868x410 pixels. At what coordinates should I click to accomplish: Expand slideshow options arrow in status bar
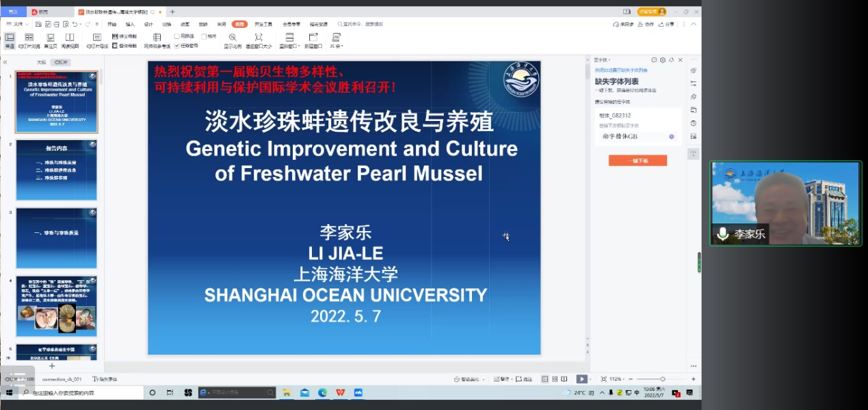tap(590, 379)
